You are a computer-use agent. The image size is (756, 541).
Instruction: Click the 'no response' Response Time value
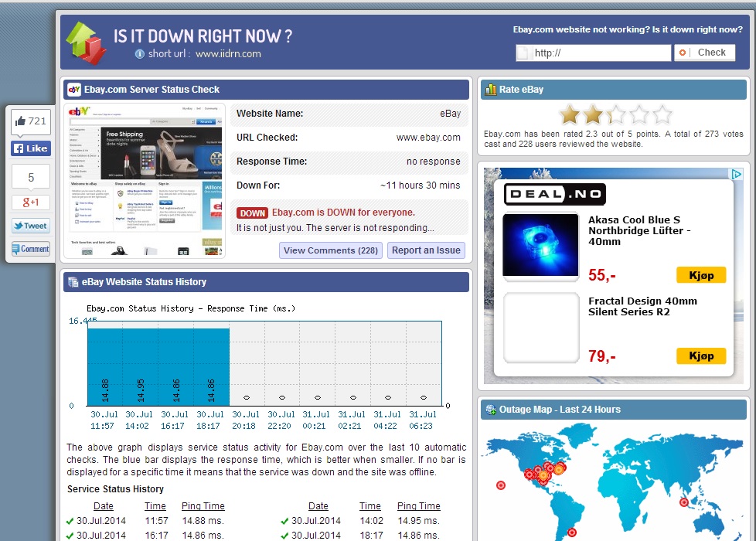tap(433, 162)
